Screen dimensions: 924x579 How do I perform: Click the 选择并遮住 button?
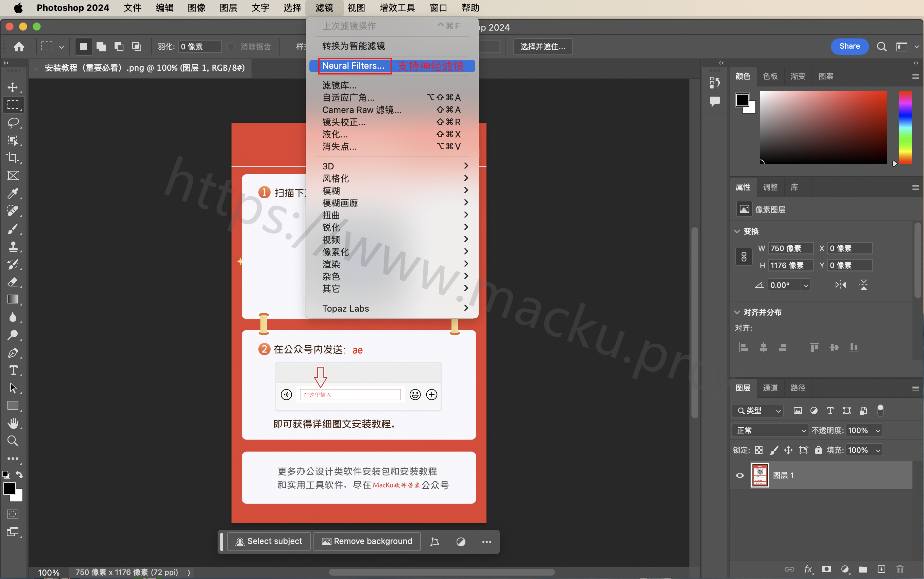(543, 46)
